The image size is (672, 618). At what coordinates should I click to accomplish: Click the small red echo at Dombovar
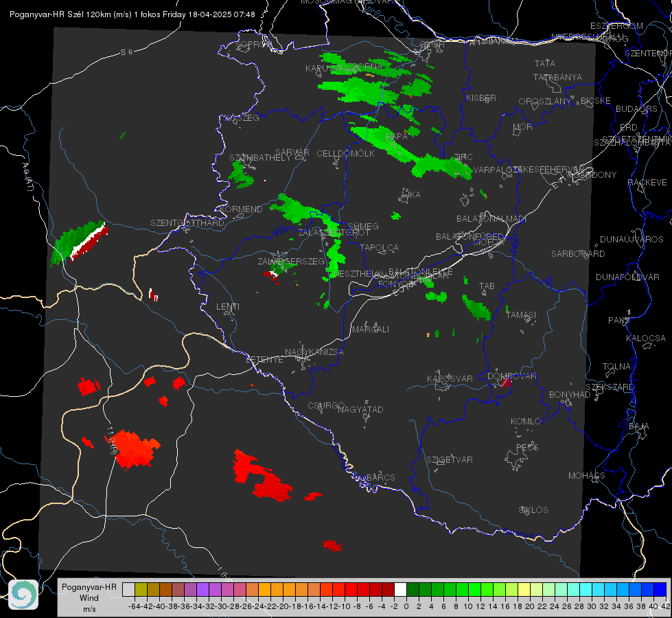pyautogui.click(x=506, y=382)
